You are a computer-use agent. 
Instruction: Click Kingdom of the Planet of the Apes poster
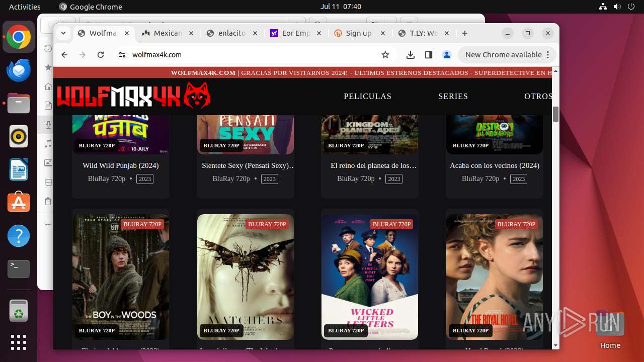pyautogui.click(x=370, y=134)
